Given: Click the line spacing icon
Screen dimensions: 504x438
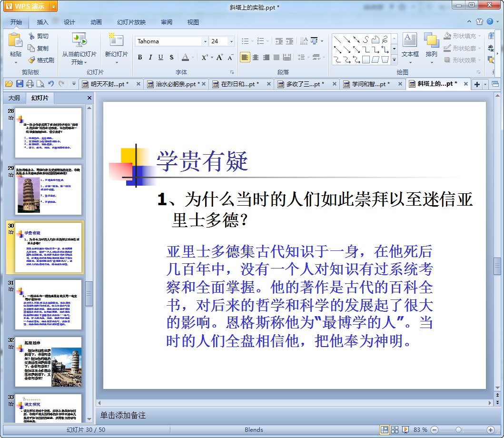Looking at the screenshot, I should [x=301, y=58].
